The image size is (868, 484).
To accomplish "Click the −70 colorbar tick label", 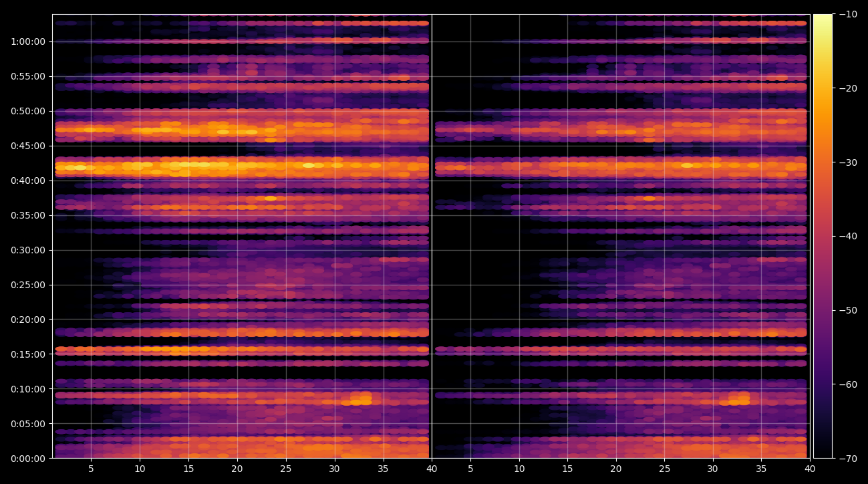I will (848, 459).
